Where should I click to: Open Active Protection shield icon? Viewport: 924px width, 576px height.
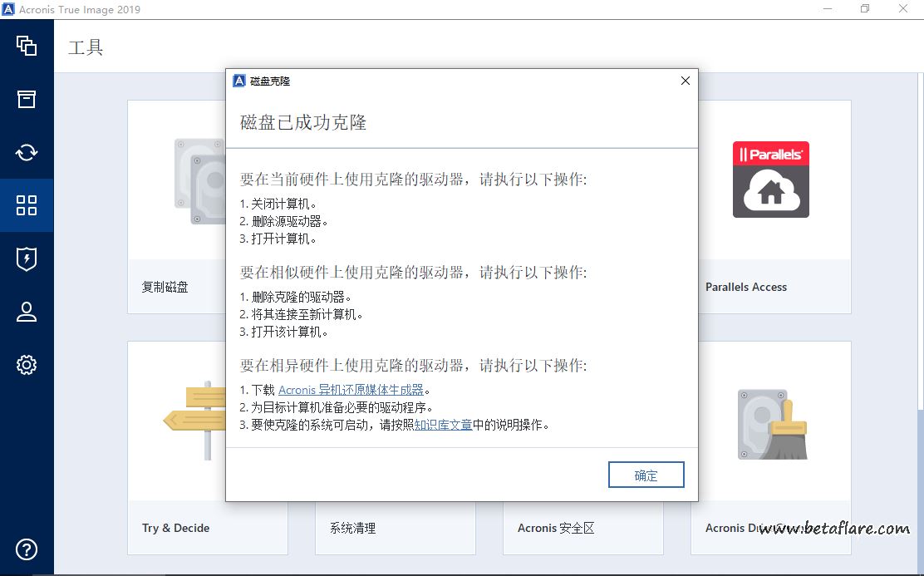coord(27,258)
